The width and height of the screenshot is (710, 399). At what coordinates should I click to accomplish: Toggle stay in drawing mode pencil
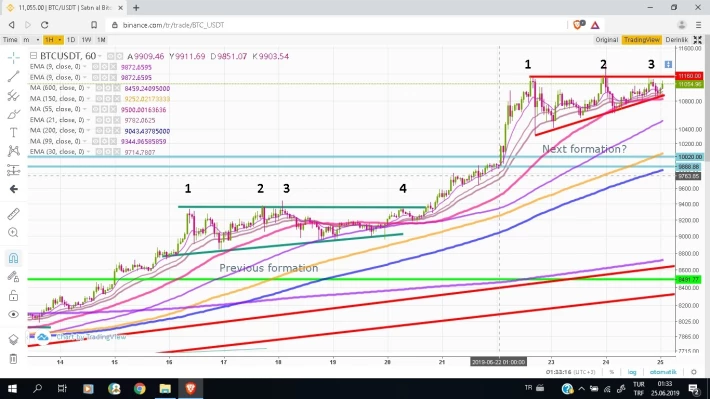13,277
